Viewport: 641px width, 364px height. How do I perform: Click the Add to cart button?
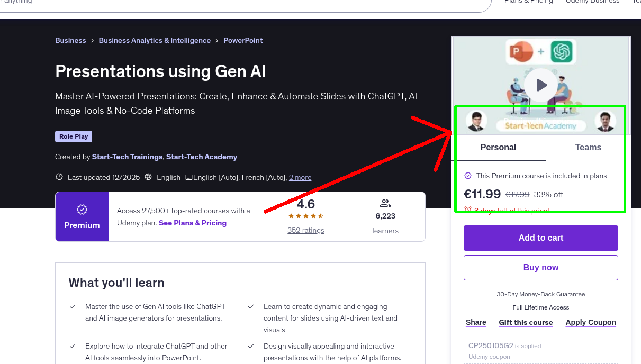(540, 238)
